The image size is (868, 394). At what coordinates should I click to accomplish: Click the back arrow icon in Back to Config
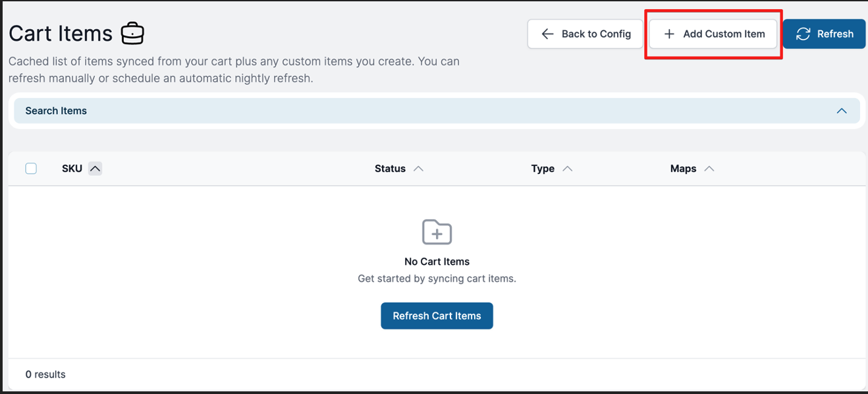click(547, 34)
